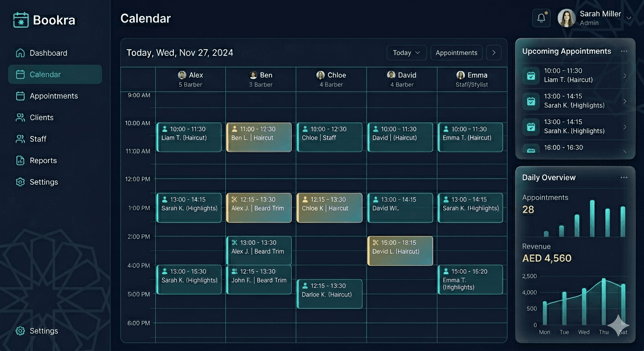This screenshot has width=644, height=351.
Task: Open the Sarah Miller account dropdown chevron
Action: [629, 18]
